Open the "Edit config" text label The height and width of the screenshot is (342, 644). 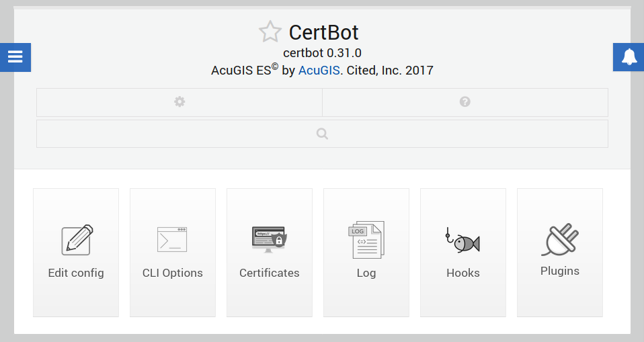(x=76, y=273)
